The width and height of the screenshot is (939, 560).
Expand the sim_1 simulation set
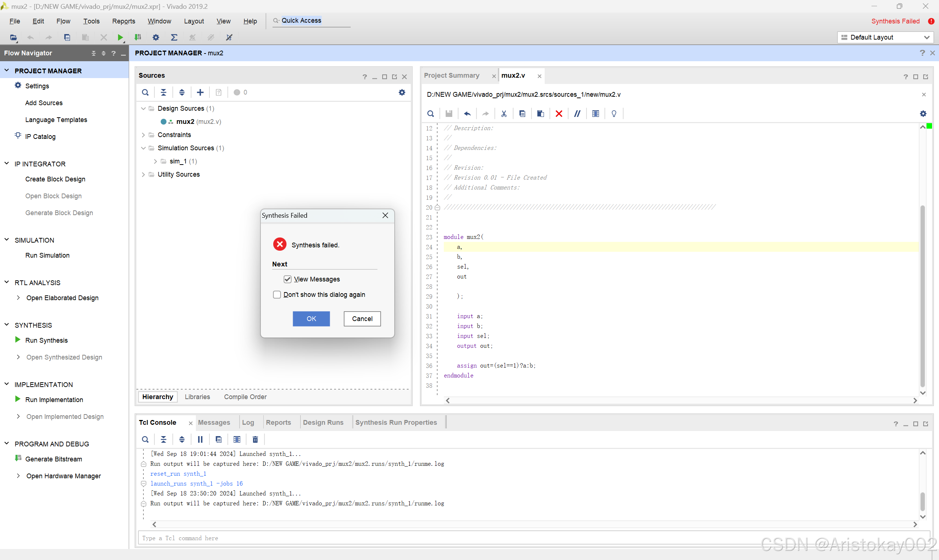155,162
